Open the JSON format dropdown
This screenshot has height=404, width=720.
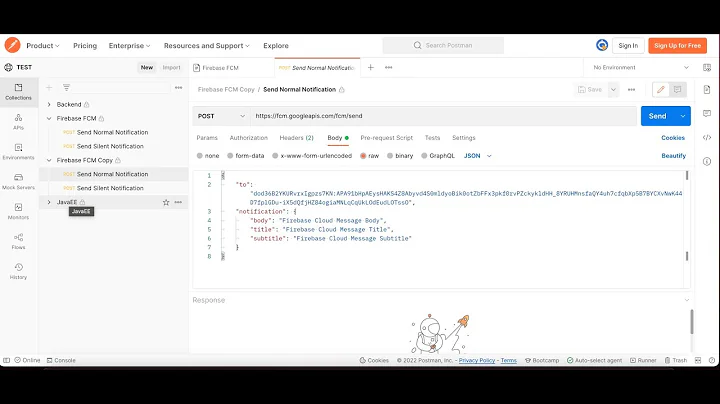pos(478,156)
